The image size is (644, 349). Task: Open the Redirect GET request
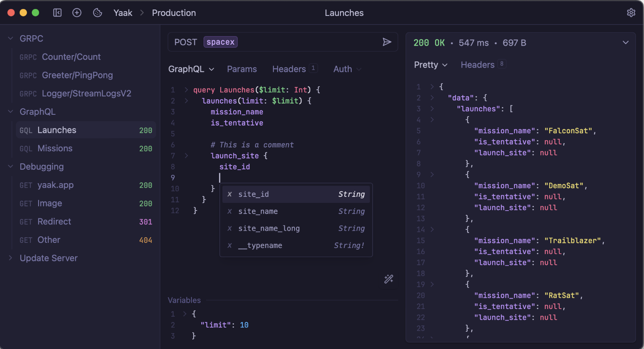click(x=86, y=222)
